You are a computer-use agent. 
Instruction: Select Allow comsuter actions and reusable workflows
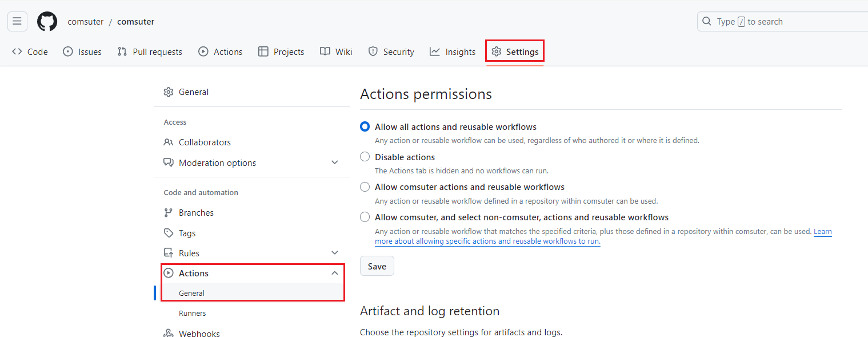pyautogui.click(x=365, y=187)
